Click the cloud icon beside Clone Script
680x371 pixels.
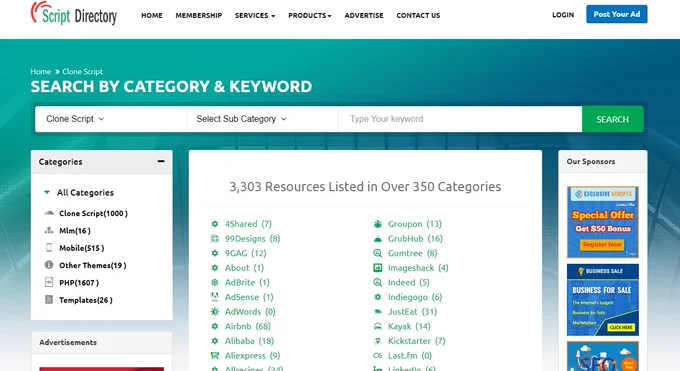[x=49, y=213]
